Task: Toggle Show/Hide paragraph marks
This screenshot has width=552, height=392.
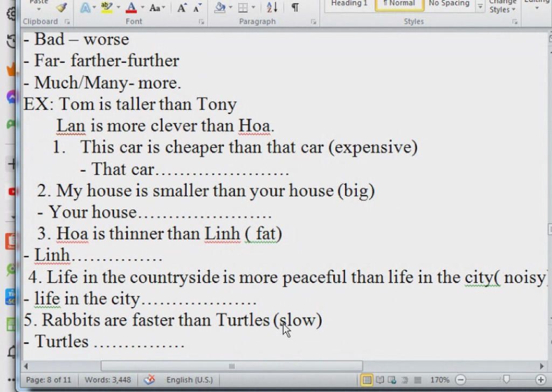Action: coord(295,8)
